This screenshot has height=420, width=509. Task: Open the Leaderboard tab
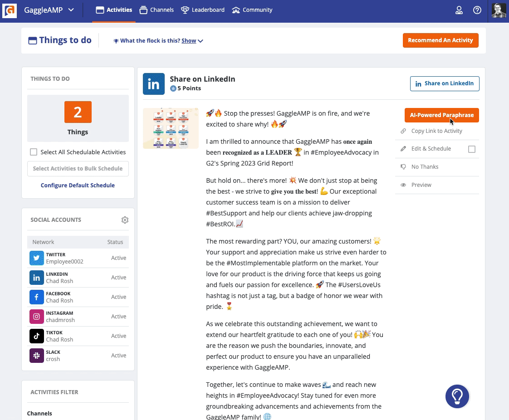click(203, 10)
